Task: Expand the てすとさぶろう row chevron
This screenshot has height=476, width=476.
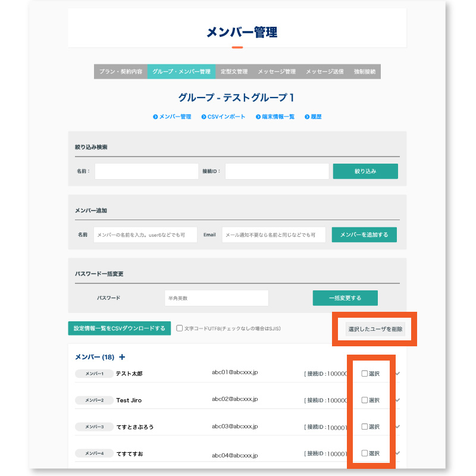Action: 397,427
